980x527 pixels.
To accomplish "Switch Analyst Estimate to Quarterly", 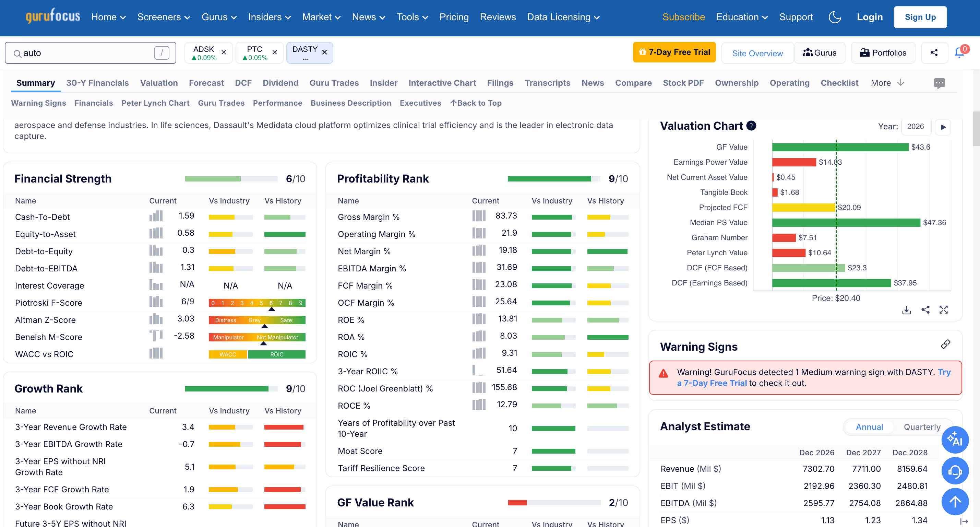I will [x=922, y=427].
